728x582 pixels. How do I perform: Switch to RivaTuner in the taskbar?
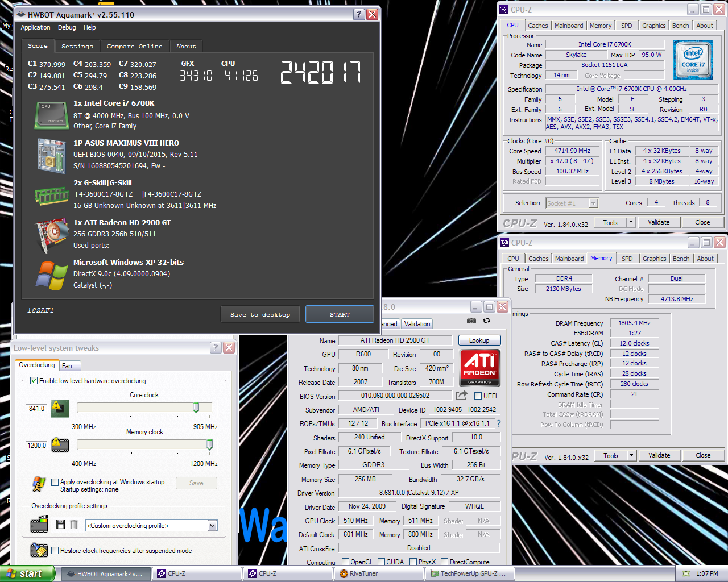(x=379, y=573)
